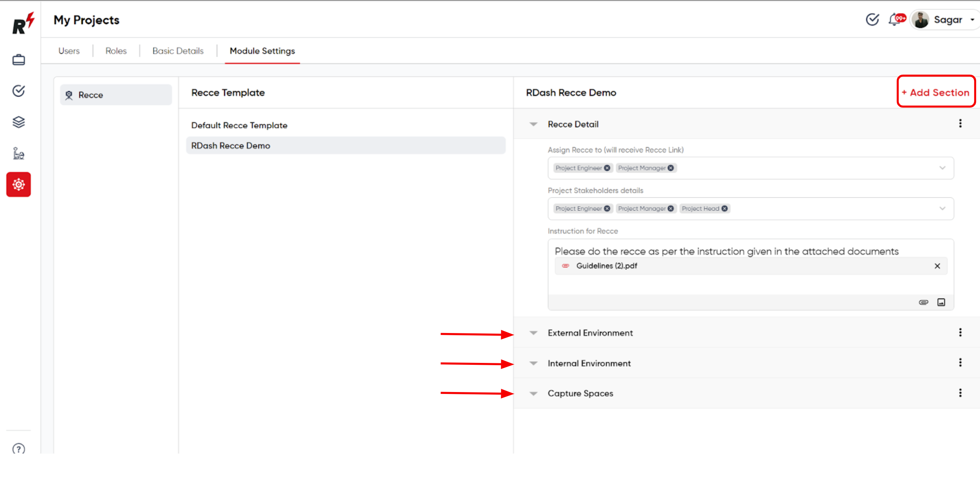
Task: Remove Project Head from Stakeholders details
Action: (x=724, y=208)
